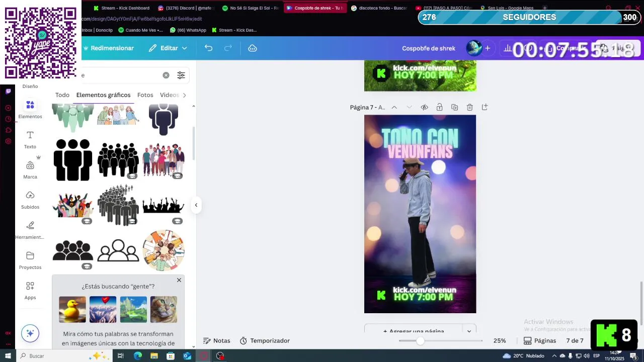The height and width of the screenshot is (362, 644).
Task: Open the Canva magic assistant sparkle button
Action: [30, 333]
